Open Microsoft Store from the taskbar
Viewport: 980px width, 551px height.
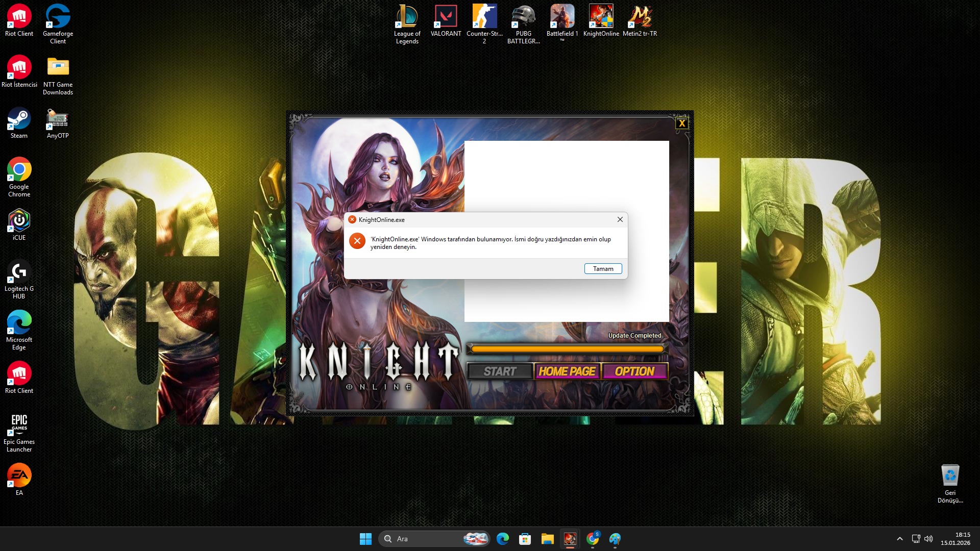point(525,539)
